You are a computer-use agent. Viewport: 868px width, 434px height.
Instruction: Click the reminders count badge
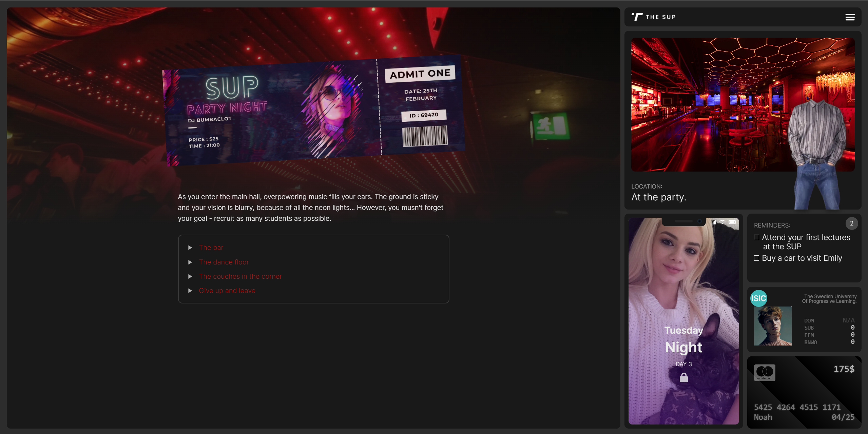pos(851,223)
